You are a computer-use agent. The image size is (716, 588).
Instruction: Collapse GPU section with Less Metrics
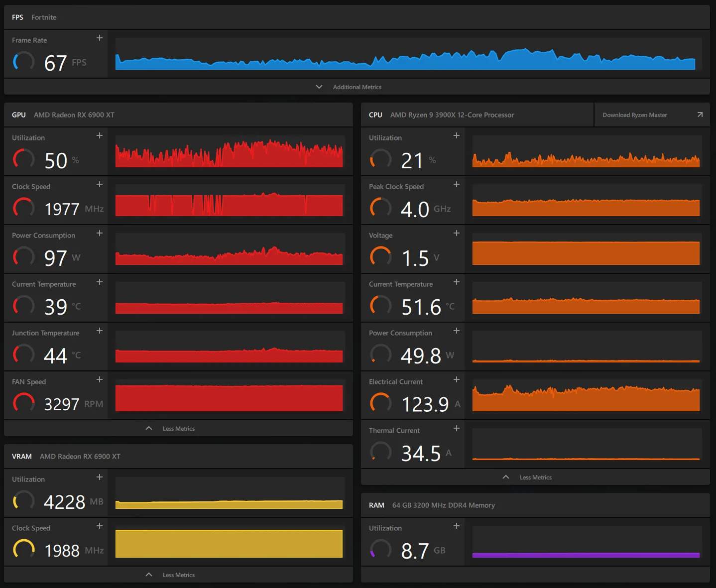[178, 428]
